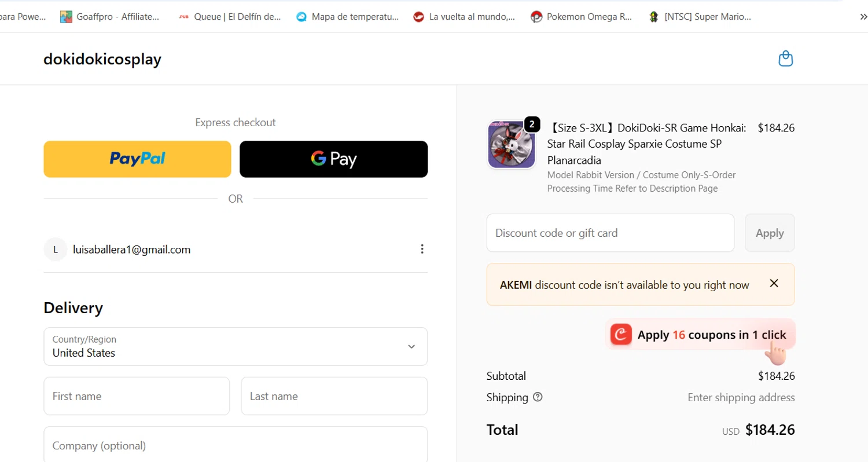Open account options three-dot menu
Screen dimensions: 868x462
(422, 249)
